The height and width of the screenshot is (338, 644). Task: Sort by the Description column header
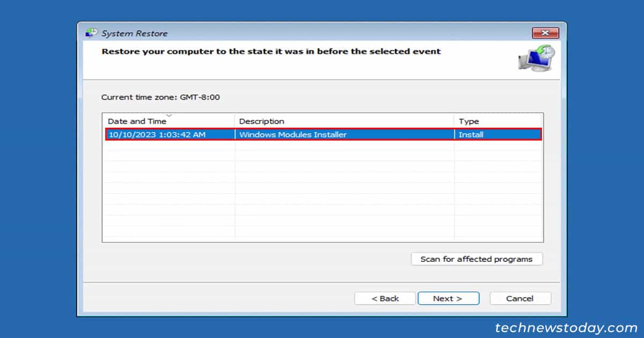[345, 121]
